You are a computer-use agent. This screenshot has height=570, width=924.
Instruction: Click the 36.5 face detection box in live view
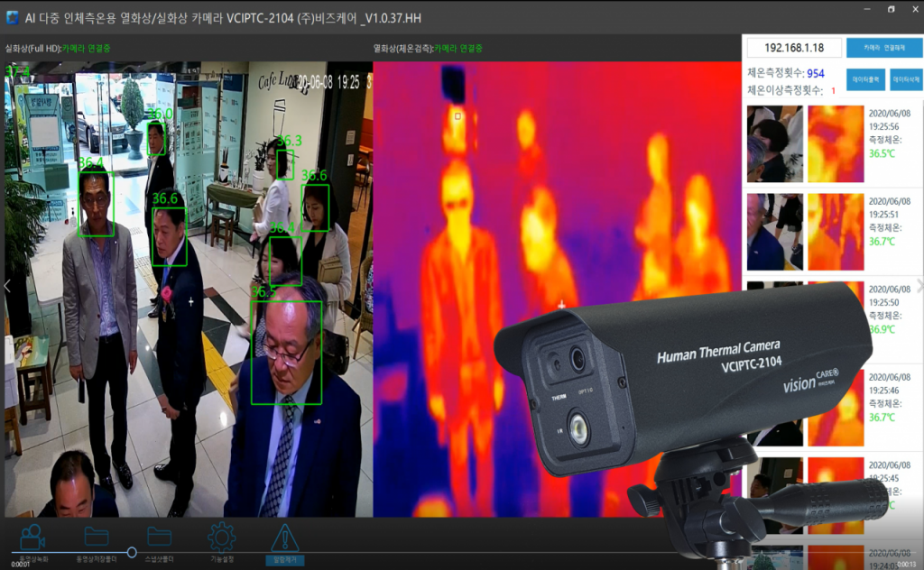286,352
